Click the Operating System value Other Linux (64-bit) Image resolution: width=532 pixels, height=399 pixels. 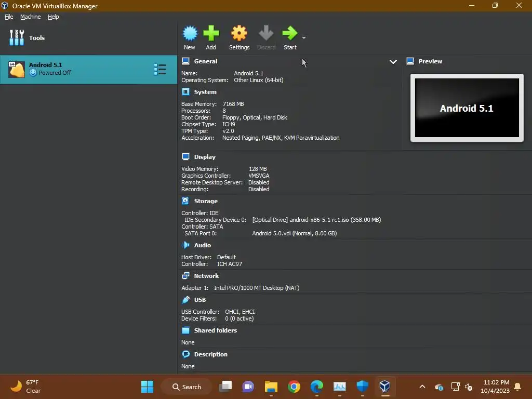(x=259, y=81)
